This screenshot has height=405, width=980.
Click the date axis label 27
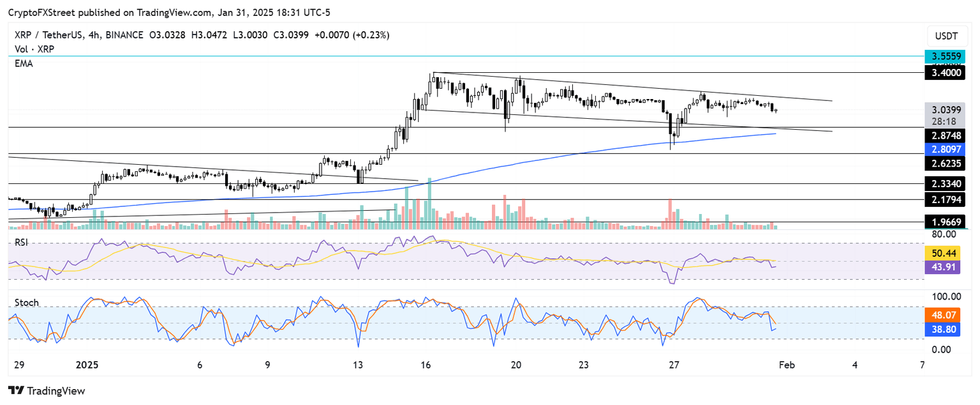pyautogui.click(x=674, y=365)
